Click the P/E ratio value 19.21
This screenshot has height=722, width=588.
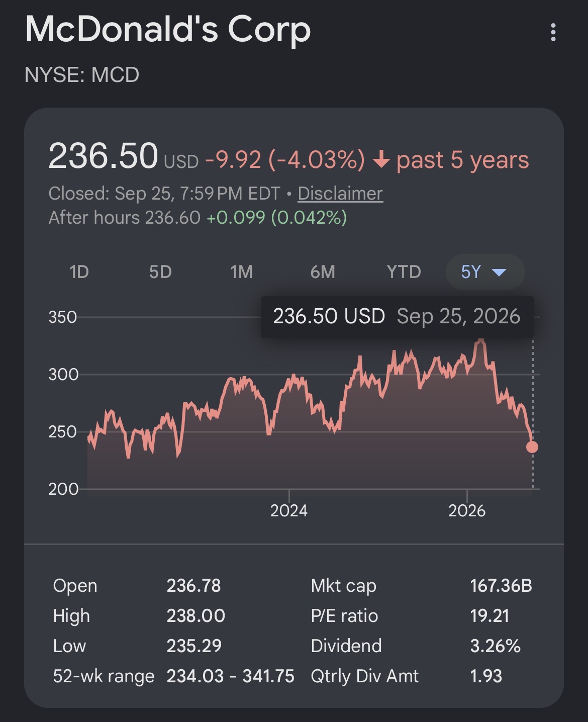pos(489,616)
